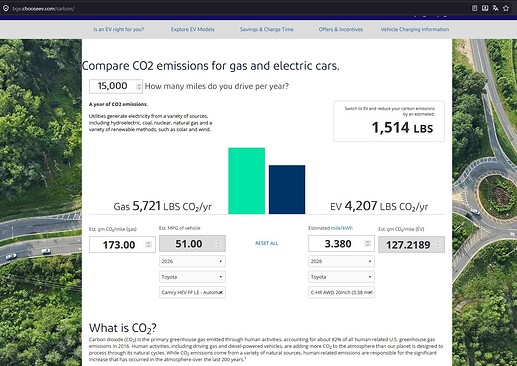Image resolution: width=517 pixels, height=366 pixels.
Task: Click RESET ALL link
Action: tap(267, 243)
